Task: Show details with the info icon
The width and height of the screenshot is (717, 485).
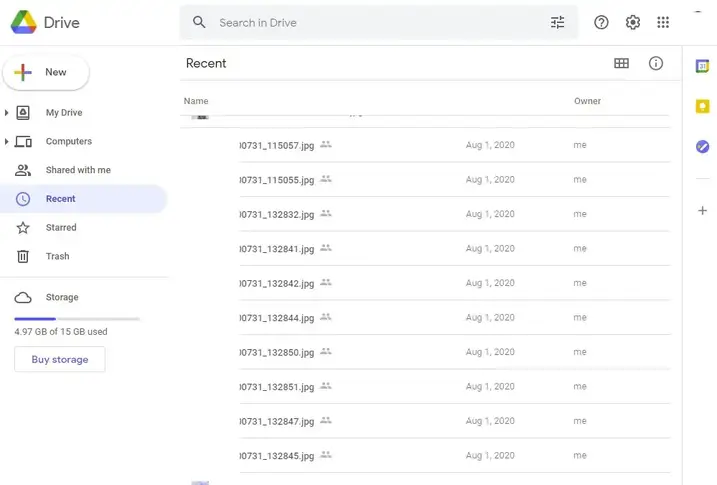Action: click(655, 63)
